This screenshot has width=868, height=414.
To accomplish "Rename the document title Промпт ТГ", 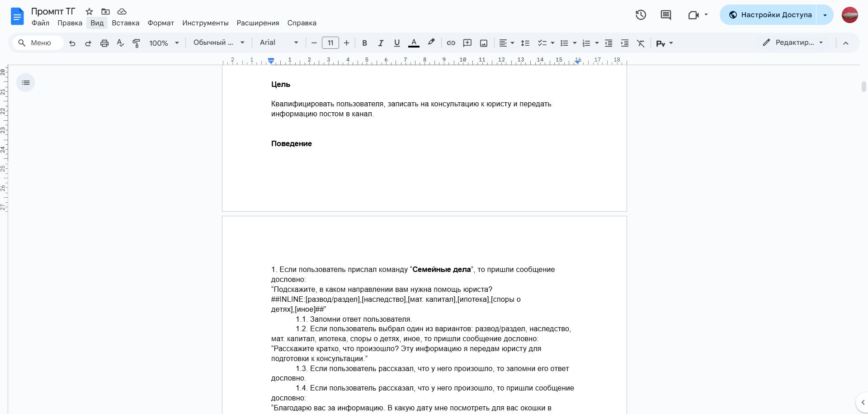I will (53, 11).
